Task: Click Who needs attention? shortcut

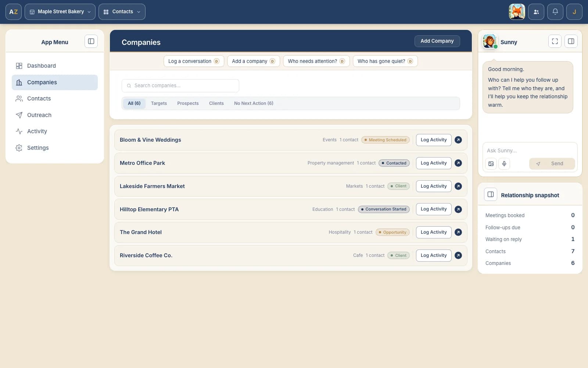Action: pos(316,61)
